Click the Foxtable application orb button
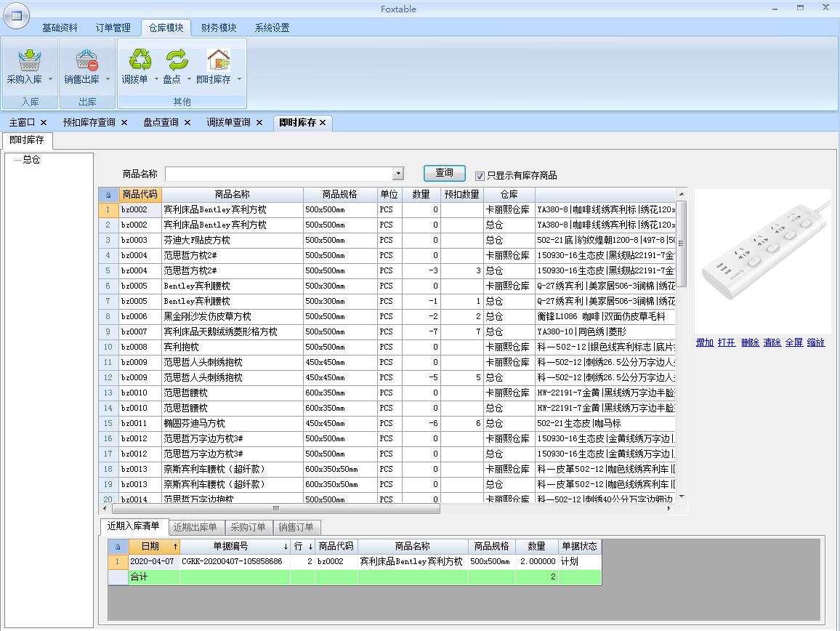The width and height of the screenshot is (840, 631). point(16,15)
